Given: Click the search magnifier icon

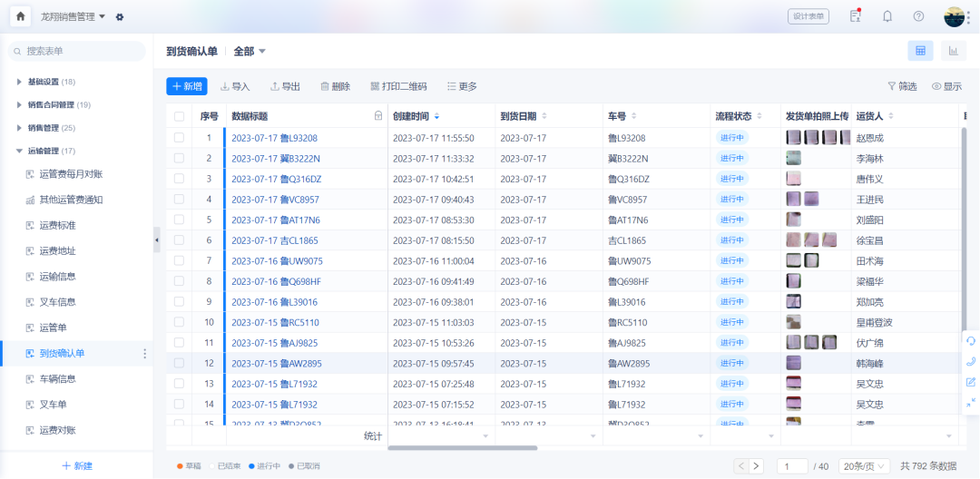Looking at the screenshot, I should point(19,51).
